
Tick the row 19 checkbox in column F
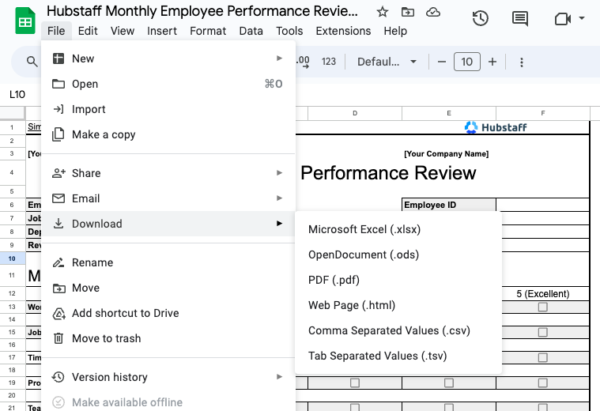pyautogui.click(x=543, y=383)
